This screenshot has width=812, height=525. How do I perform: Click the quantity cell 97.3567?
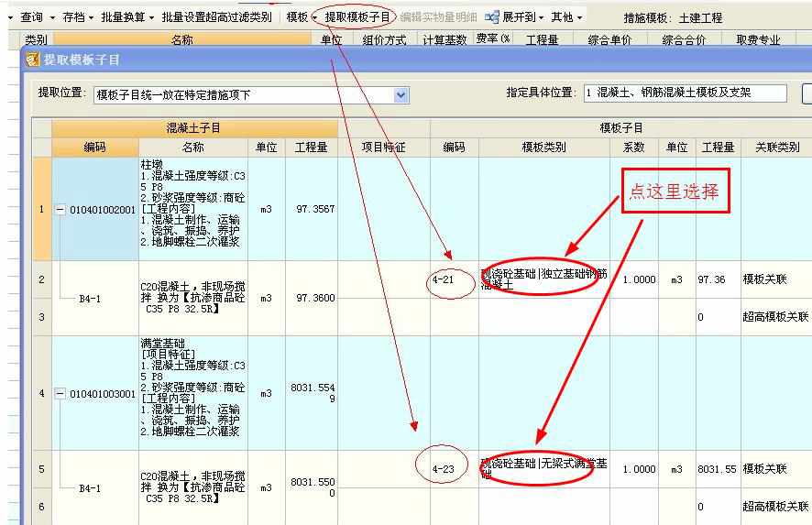(312, 209)
